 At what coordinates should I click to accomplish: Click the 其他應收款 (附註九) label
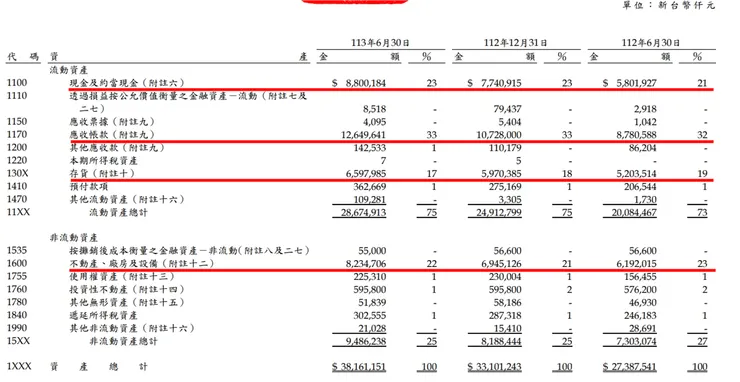point(117,148)
